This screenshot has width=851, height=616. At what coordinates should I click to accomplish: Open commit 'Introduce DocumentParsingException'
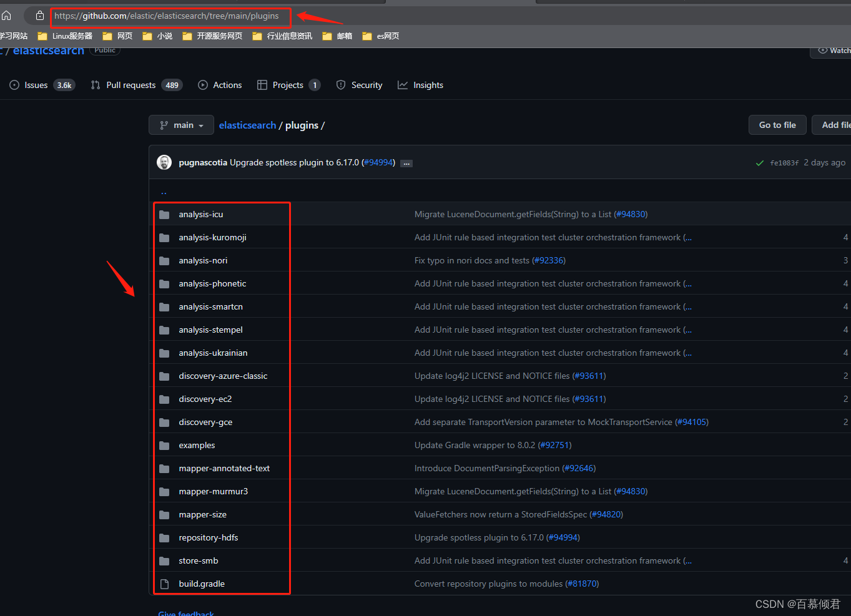point(487,468)
